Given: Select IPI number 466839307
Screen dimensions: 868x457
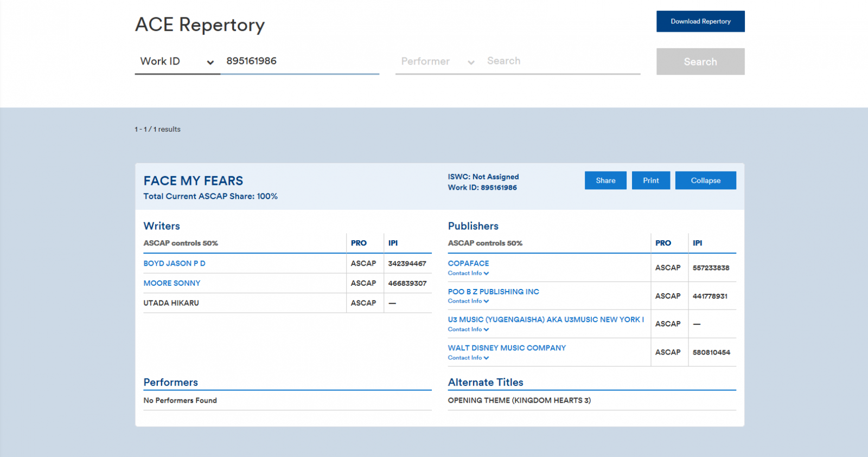Looking at the screenshot, I should pyautogui.click(x=407, y=284).
